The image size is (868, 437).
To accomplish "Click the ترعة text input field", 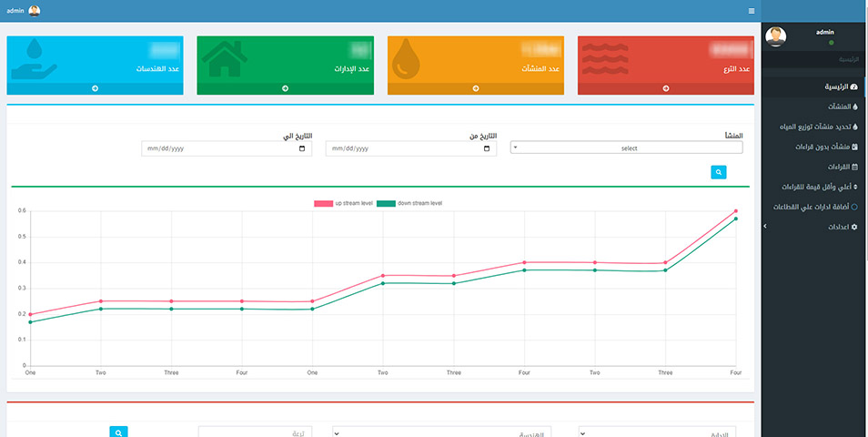I will pos(255,433).
